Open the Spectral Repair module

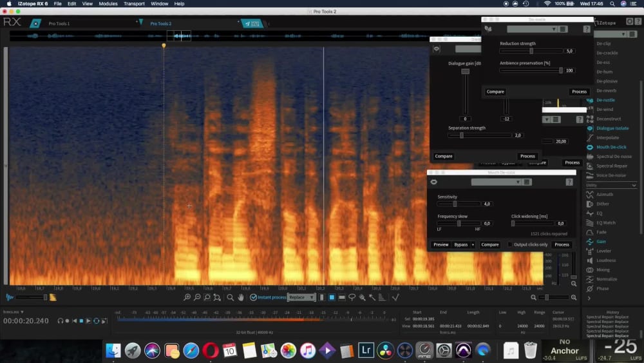[612, 166]
